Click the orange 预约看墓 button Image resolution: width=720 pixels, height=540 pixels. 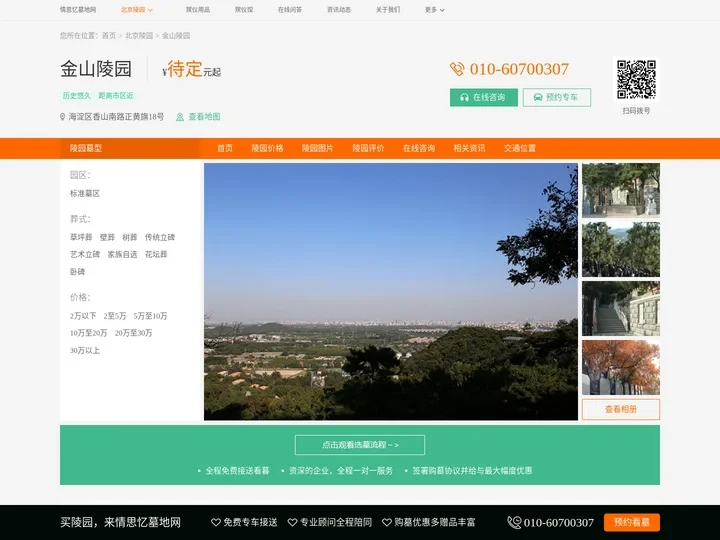click(632, 522)
